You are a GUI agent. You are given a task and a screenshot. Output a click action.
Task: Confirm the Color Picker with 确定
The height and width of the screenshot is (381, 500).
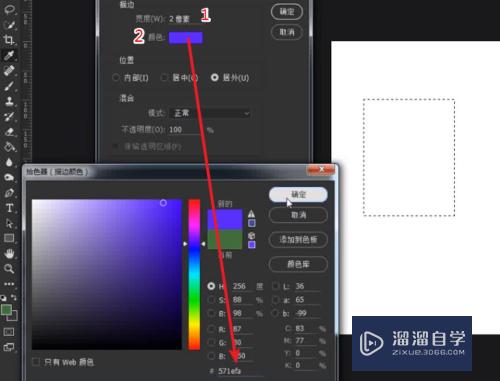click(x=298, y=195)
